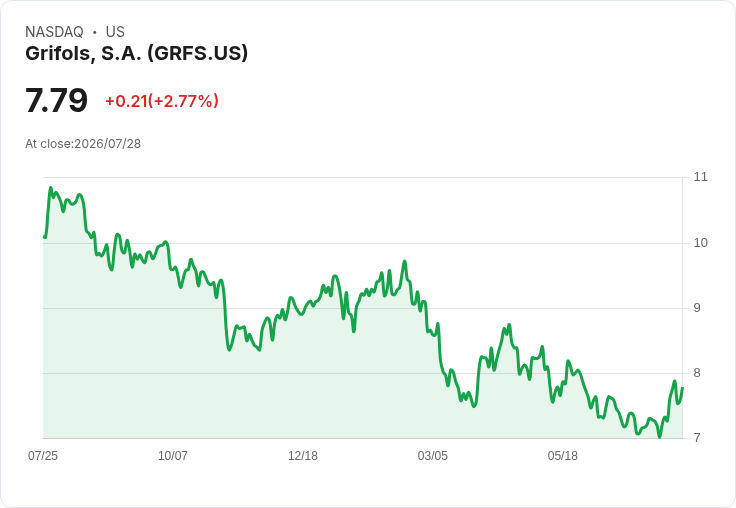This screenshot has height=508, width=736.
Task: Click the 12/18 date axis label
Action: click(x=303, y=455)
